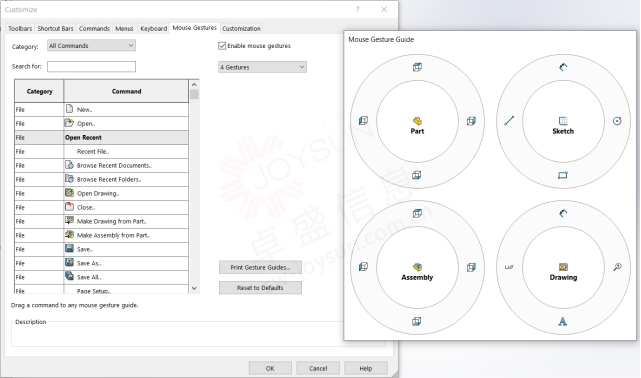Click the Make Assembly from Part icon
This screenshot has width=641, height=378.
pos(69,235)
